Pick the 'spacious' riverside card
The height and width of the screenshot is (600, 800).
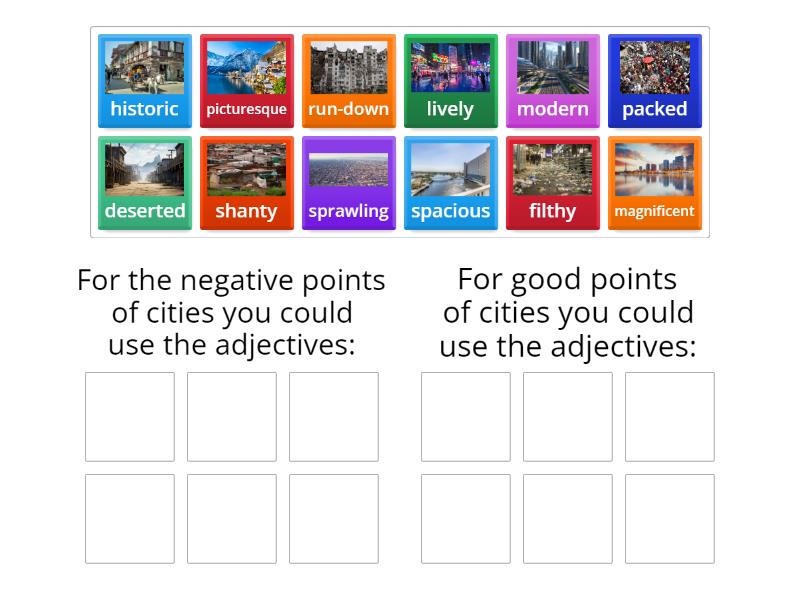pos(450,182)
